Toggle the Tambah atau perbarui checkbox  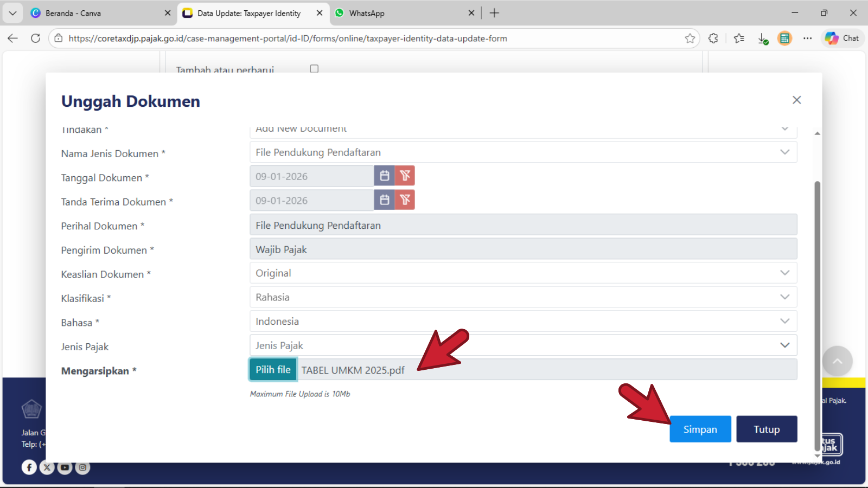(x=314, y=69)
